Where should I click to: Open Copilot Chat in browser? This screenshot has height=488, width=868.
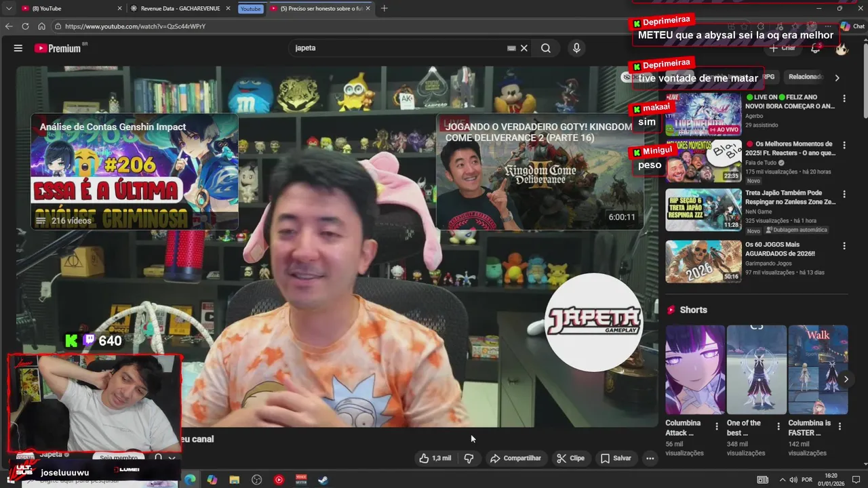(x=853, y=26)
